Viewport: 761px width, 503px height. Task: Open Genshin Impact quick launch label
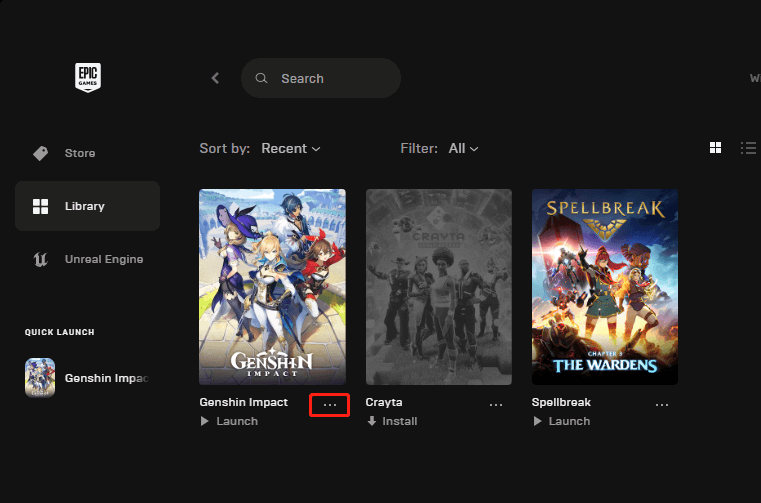[x=107, y=378]
